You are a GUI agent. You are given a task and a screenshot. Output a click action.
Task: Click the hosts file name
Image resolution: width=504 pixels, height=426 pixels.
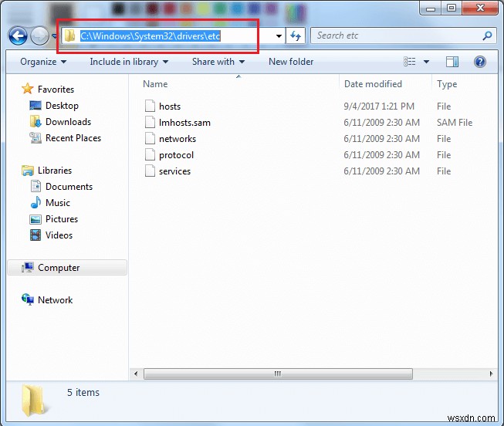170,106
